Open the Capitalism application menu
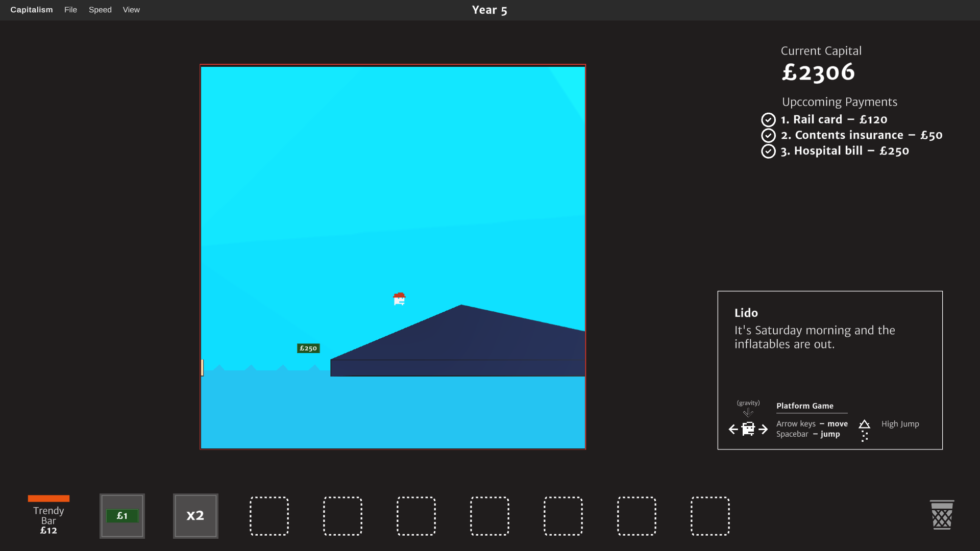The height and width of the screenshot is (551, 980). click(x=32, y=10)
